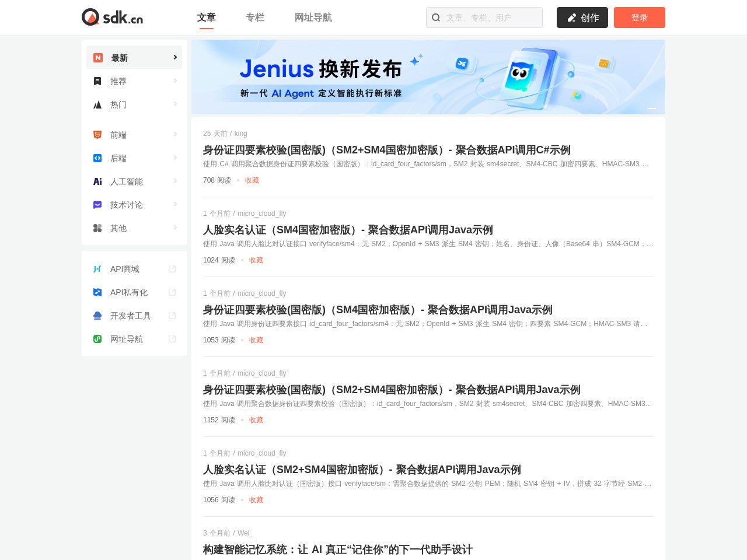Expand the 后端 category chevron
The width and height of the screenshot is (747, 560).
point(175,157)
